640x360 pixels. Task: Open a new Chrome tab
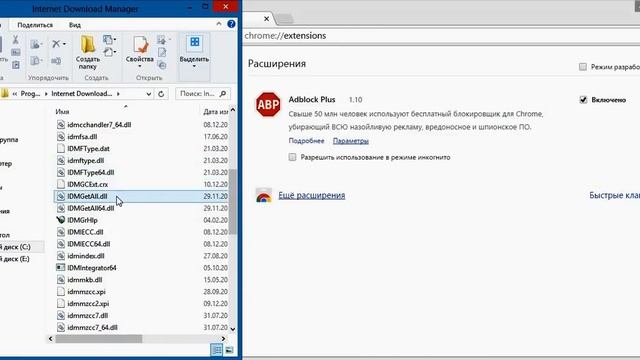pos(284,19)
